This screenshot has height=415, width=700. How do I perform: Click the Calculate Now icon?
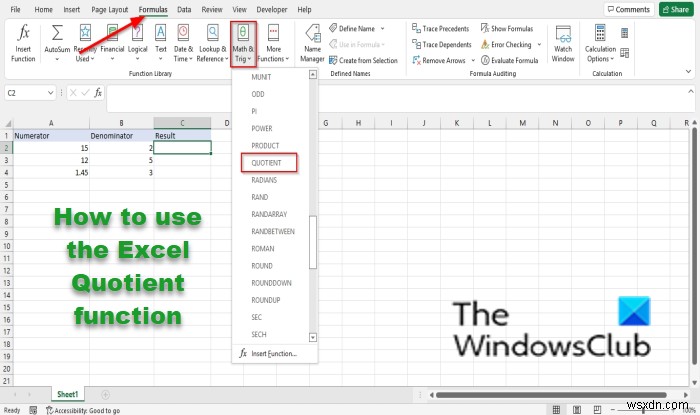tap(625, 33)
